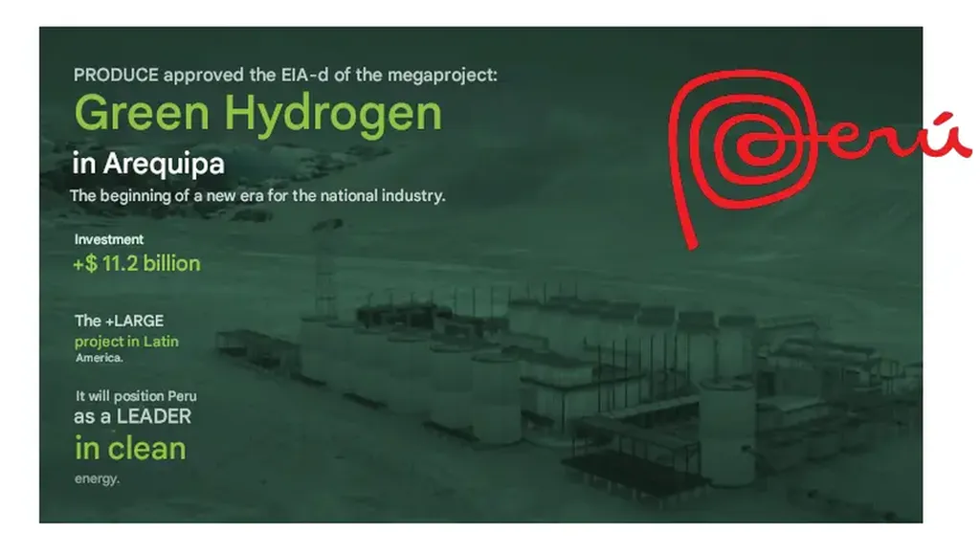This screenshot has height=555, width=980.
Task: Click 'project in Latin' green text
Action: click(126, 342)
